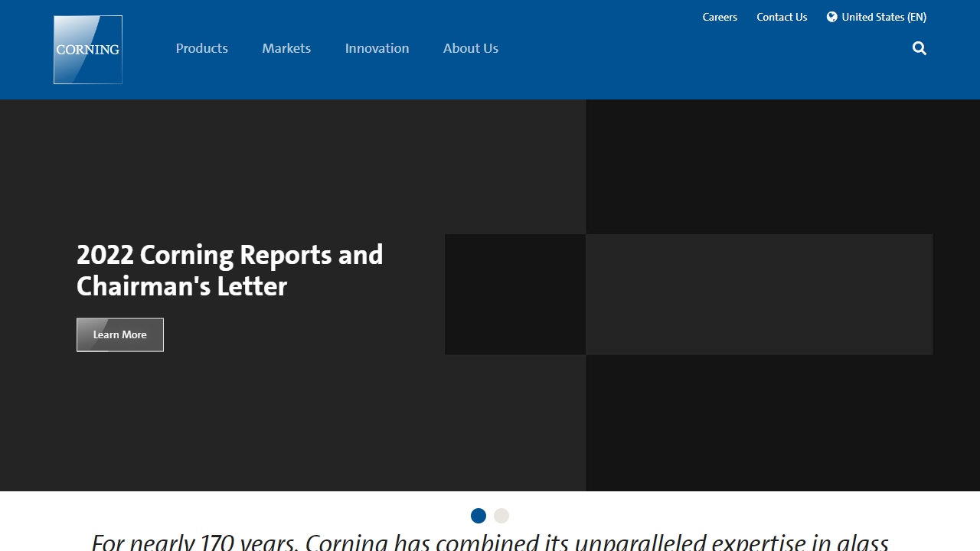The image size is (980, 551).
Task: Change region from United States (EN)
Action: point(884,17)
